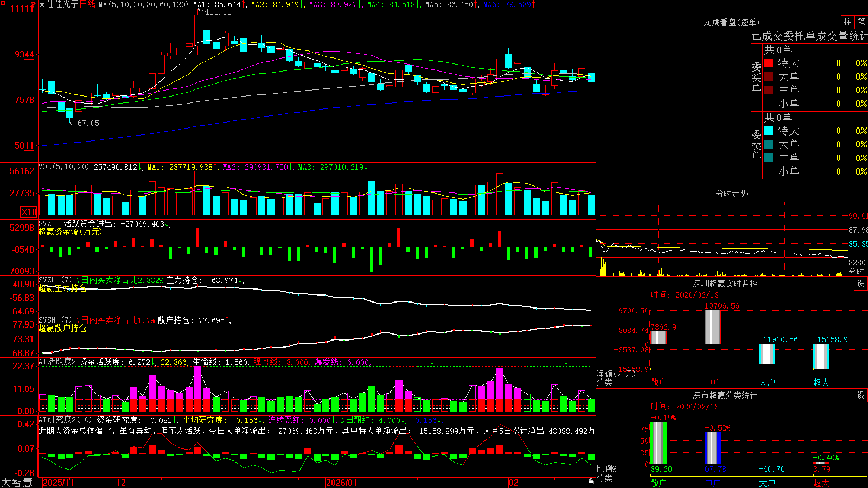
Task: Toggle the X10 volume scale button
Action: tap(29, 212)
